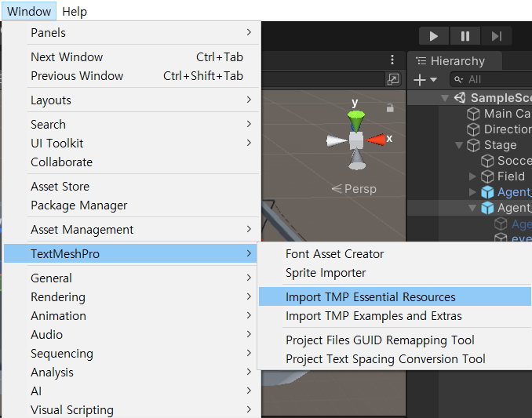Open Project Text Spacing Conversion Tool
The width and height of the screenshot is (532, 418).
click(395, 359)
